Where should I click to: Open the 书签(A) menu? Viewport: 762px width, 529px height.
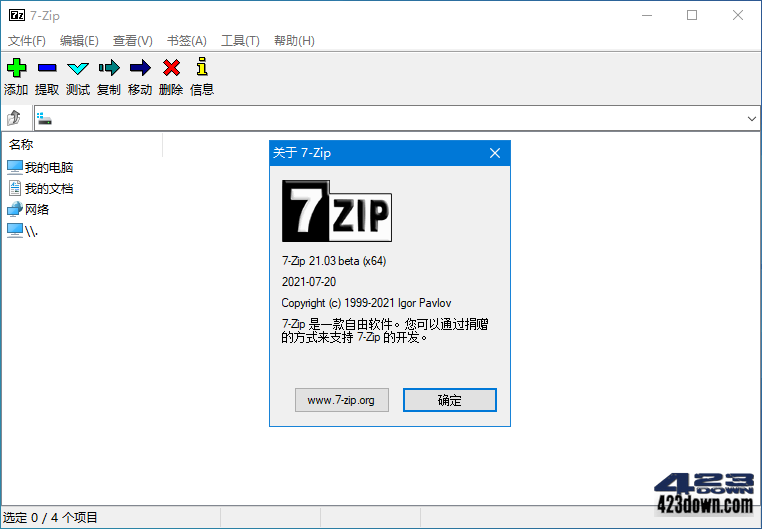click(187, 41)
